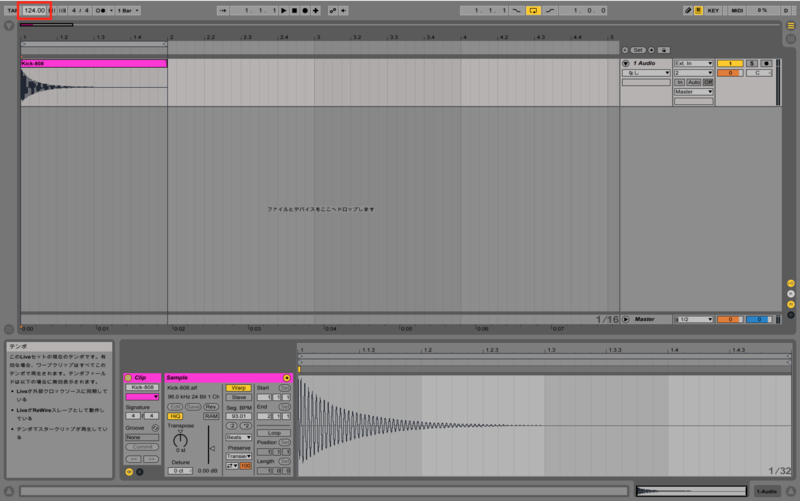The image size is (800, 501).
Task: Toggle the Warp switch
Action: tap(238, 388)
